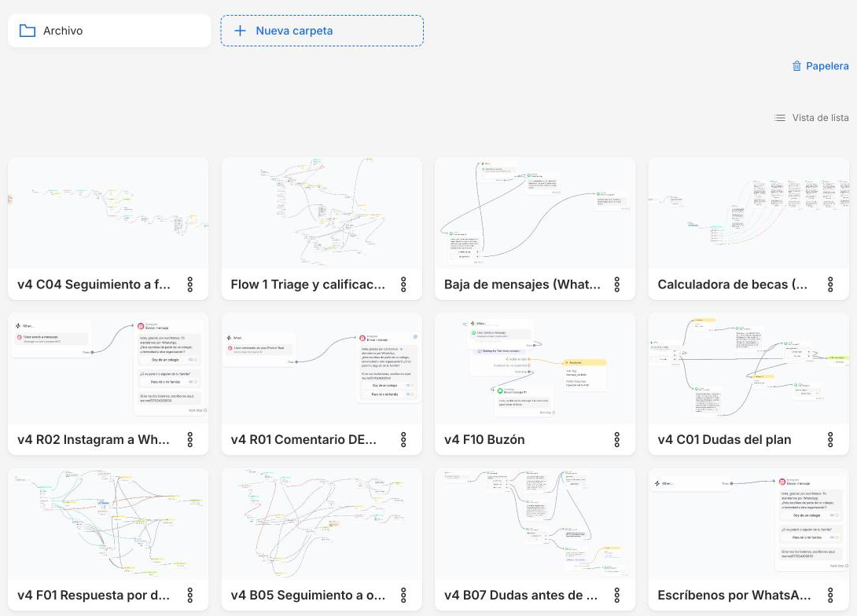Click the title 'Escríbenos por WhatsA...'
This screenshot has width=857, height=616.
point(734,596)
